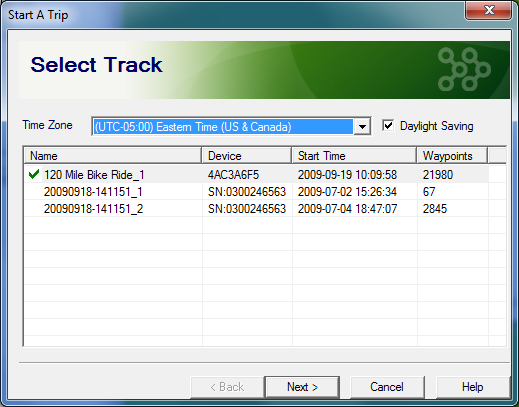Select track 20090918-141151_2
The image size is (519, 407).
(x=93, y=209)
